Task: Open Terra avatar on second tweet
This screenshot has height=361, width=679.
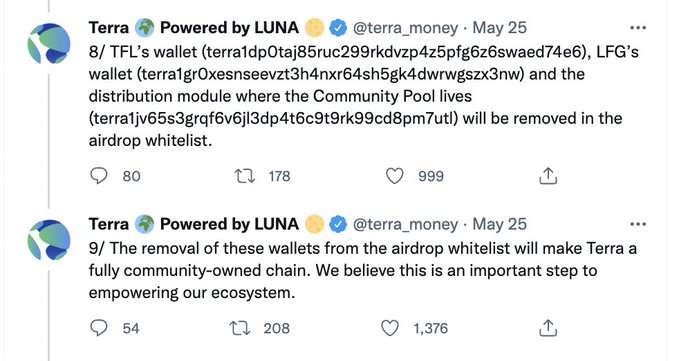Action: tap(49, 240)
